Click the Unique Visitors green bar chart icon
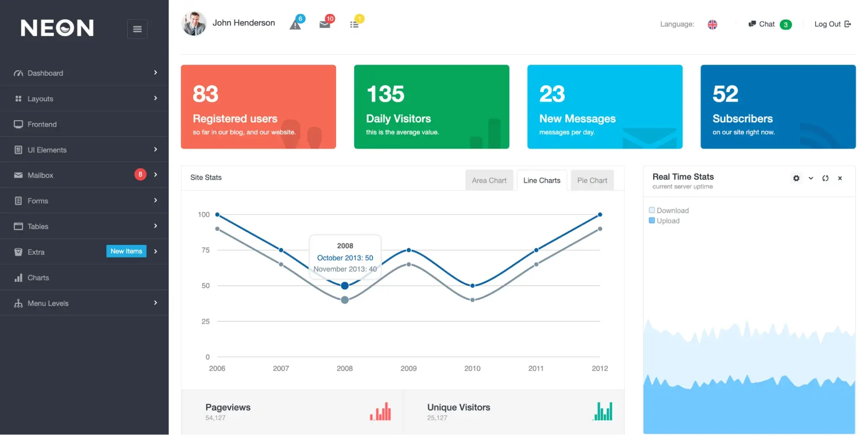This screenshot has width=868, height=435. [603, 411]
